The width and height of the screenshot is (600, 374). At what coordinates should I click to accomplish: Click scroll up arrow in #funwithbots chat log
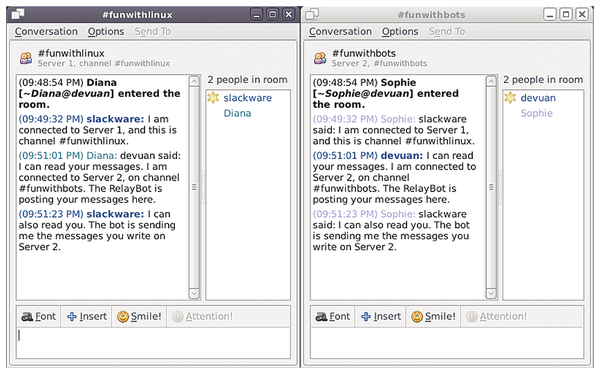click(491, 81)
